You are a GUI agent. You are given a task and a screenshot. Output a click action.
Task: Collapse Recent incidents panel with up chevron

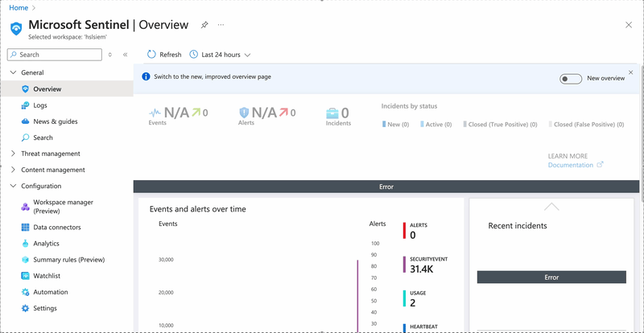coord(551,207)
